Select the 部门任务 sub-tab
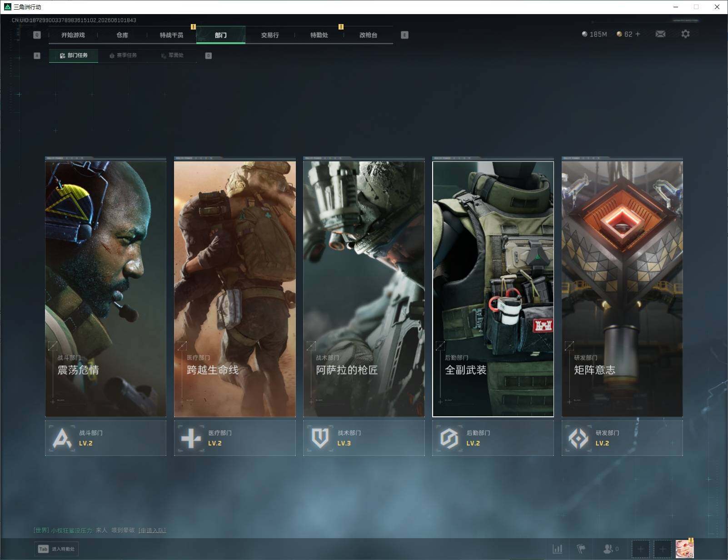The height and width of the screenshot is (560, 728). (x=74, y=55)
